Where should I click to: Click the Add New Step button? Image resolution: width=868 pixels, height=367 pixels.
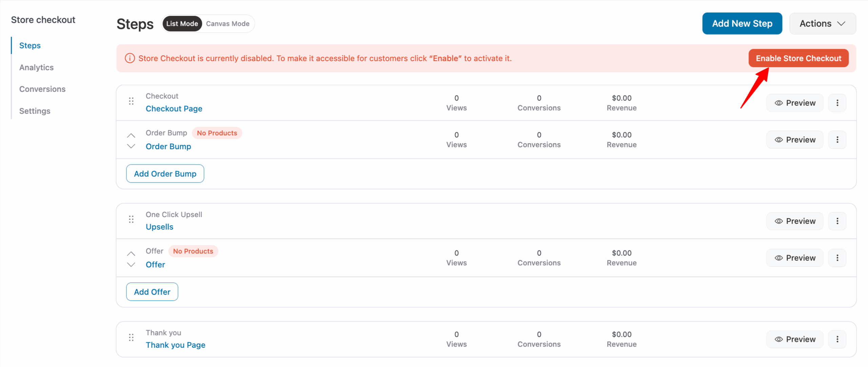tap(742, 23)
